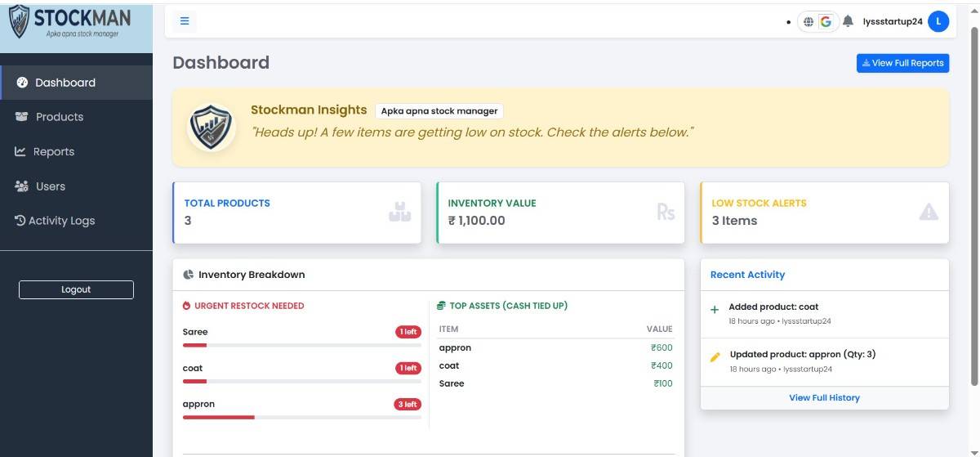The image size is (980, 457).
Task: Open the View Full History link
Action: (824, 398)
